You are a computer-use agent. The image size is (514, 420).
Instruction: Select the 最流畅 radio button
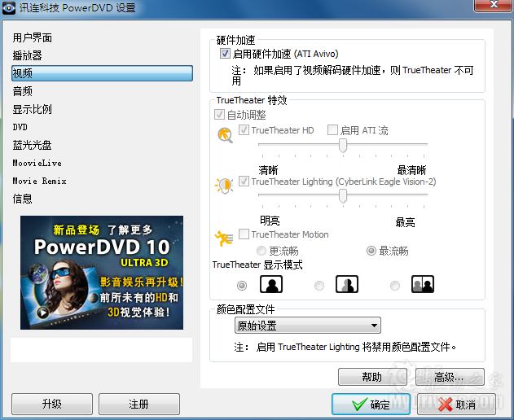[371, 251]
